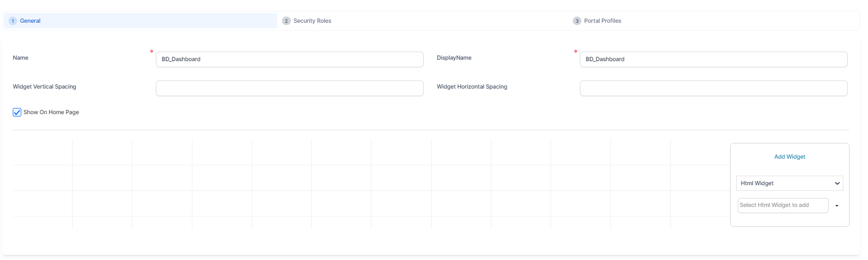Go to the Portal Profiles tab

[x=602, y=21]
